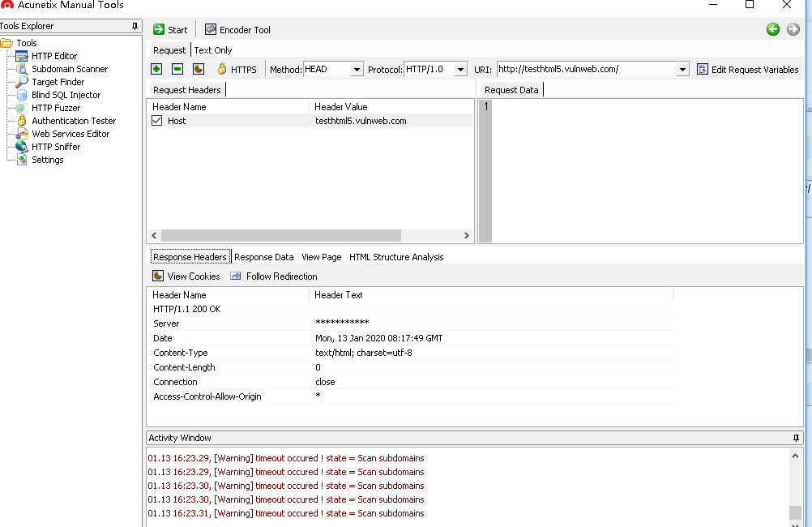Screen dimensions: 812x527
Task: Open Settings in Tools Explorer
Action: (47, 160)
